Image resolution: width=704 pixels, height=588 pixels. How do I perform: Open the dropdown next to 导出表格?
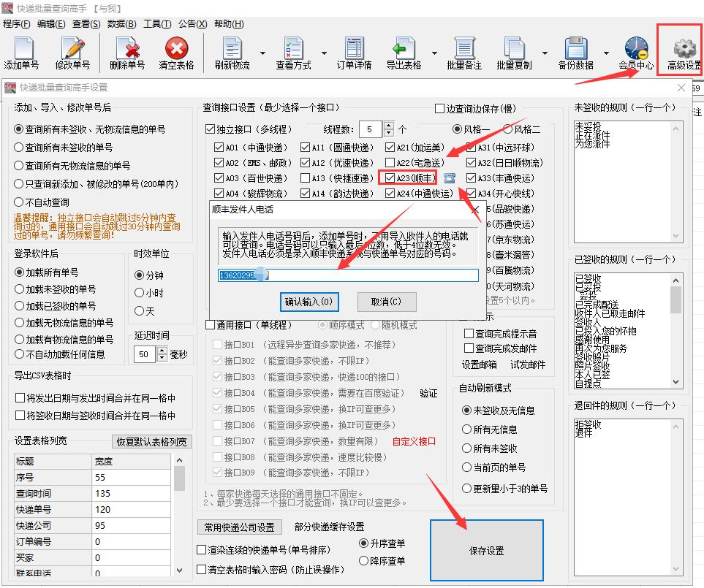(x=433, y=53)
